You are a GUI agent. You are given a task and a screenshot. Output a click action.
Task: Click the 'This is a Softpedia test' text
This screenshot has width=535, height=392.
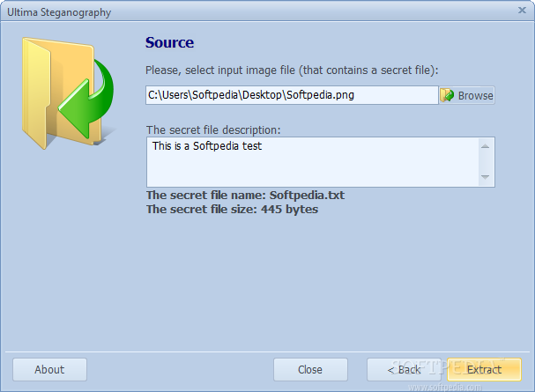[x=207, y=146]
